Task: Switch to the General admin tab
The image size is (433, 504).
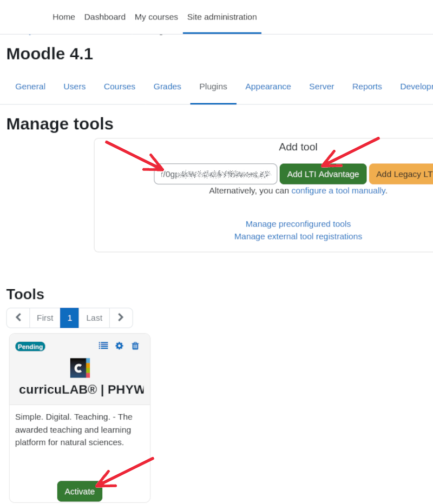Action: point(30,87)
